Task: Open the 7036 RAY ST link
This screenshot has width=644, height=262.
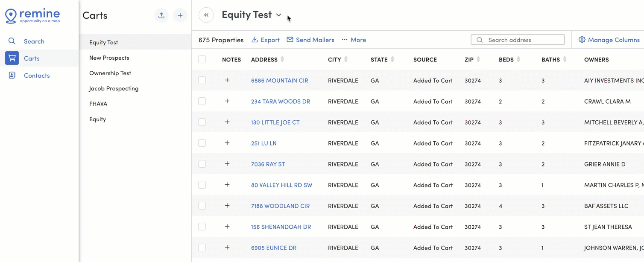Action: click(268, 164)
